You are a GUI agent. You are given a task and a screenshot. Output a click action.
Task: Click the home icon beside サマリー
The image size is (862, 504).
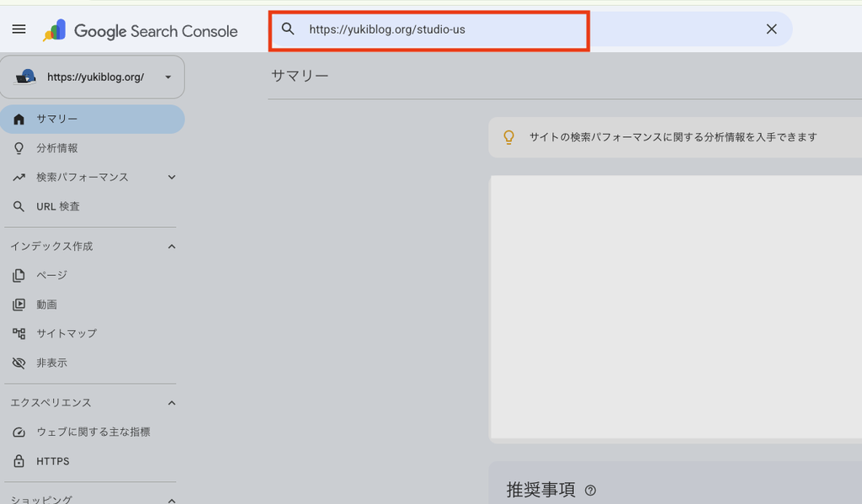[19, 119]
